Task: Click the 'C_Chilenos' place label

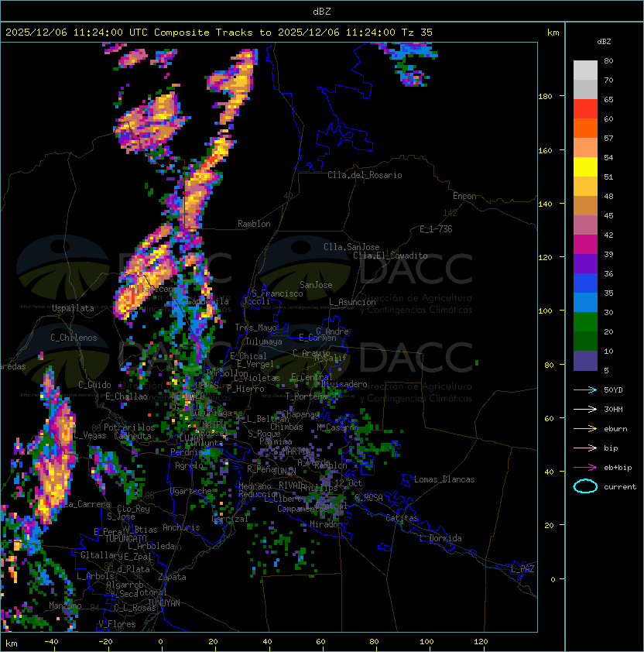Action: pos(74,338)
